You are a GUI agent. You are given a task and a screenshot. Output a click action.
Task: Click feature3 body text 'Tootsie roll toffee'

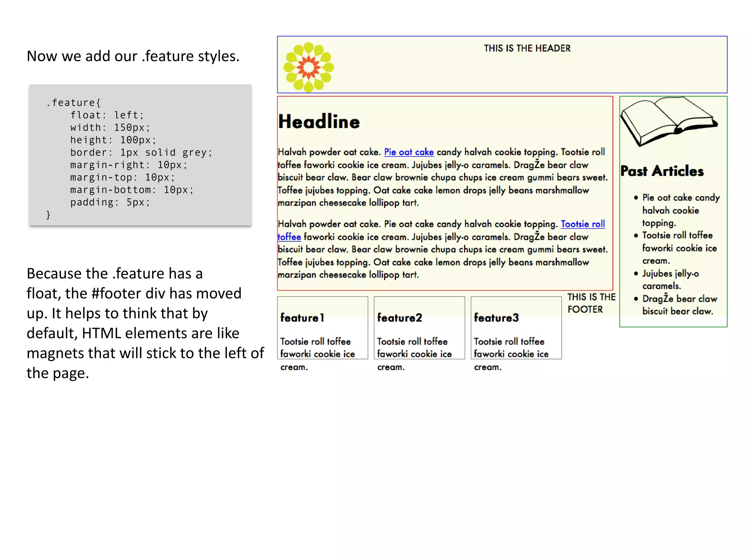[509, 342]
